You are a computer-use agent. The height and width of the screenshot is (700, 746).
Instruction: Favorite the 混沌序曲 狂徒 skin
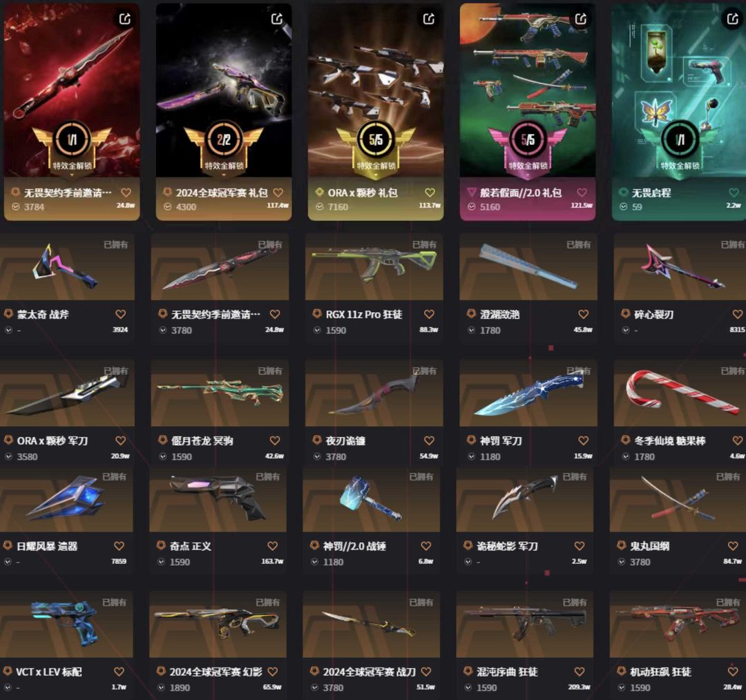point(580,672)
